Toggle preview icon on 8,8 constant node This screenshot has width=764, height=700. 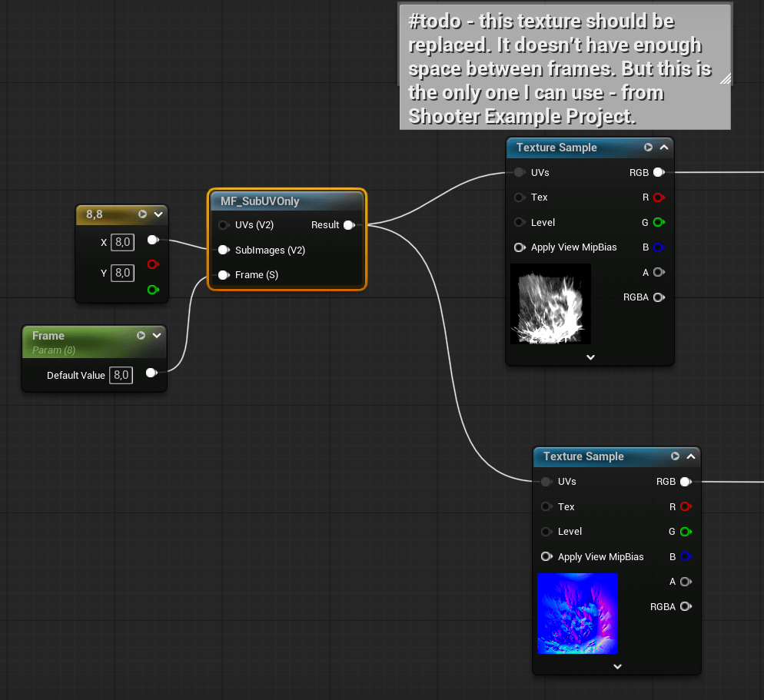pos(142,214)
